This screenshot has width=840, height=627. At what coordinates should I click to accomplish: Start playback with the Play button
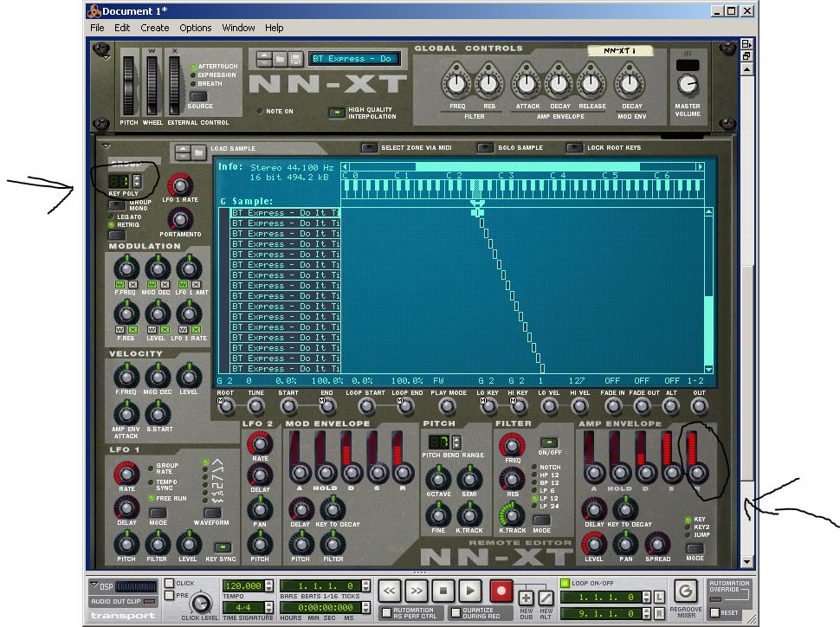pos(470,591)
